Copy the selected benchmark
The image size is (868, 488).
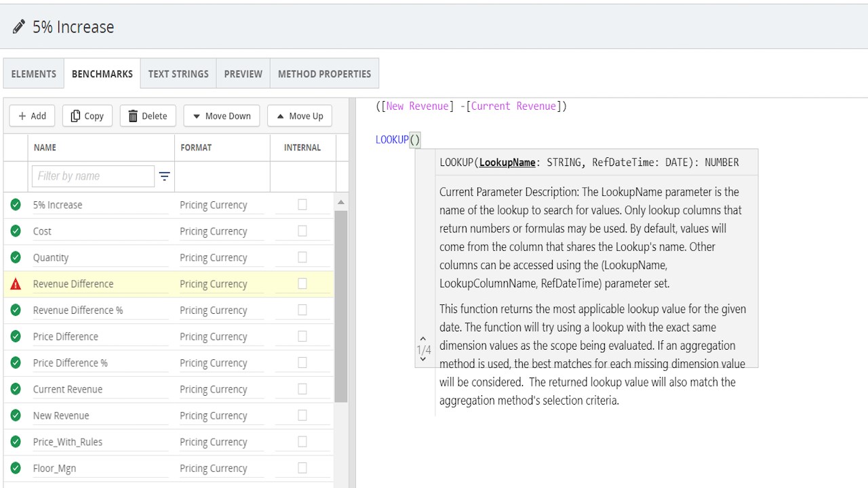87,116
